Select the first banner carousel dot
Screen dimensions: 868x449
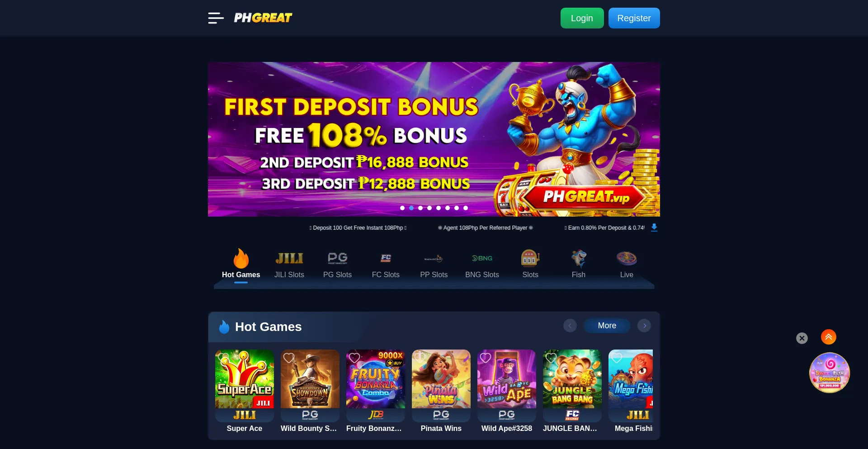(x=402, y=208)
